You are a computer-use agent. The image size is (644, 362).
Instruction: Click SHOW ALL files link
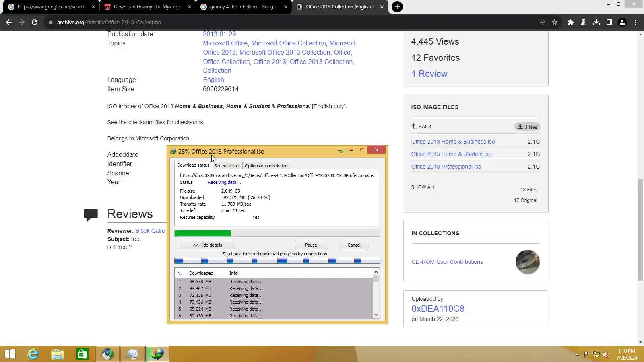(423, 187)
